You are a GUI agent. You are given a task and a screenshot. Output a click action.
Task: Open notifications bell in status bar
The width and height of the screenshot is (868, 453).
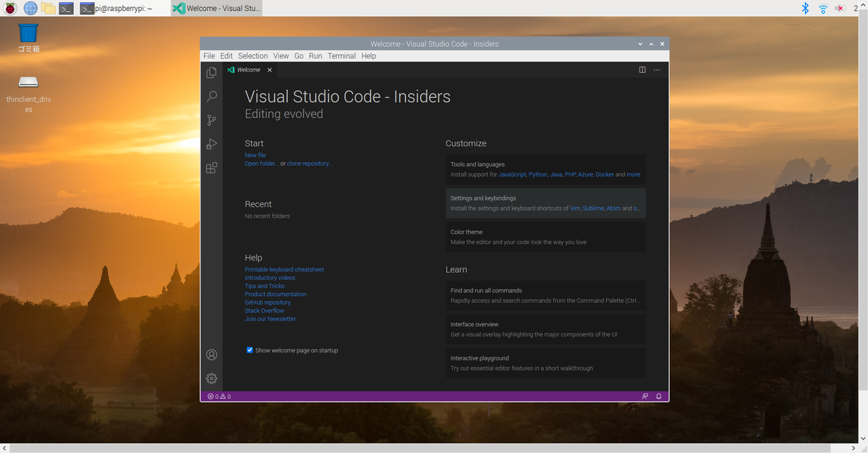click(x=659, y=397)
